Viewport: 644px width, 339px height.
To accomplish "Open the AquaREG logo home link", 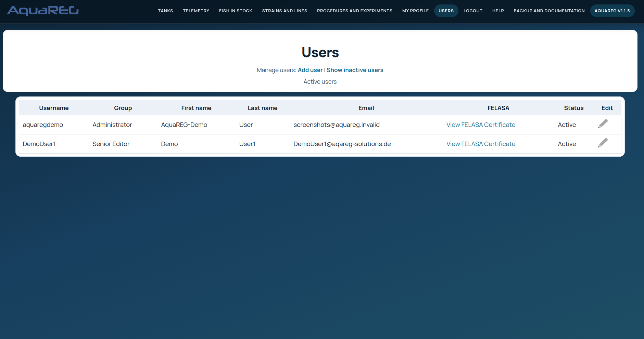I will click(43, 11).
